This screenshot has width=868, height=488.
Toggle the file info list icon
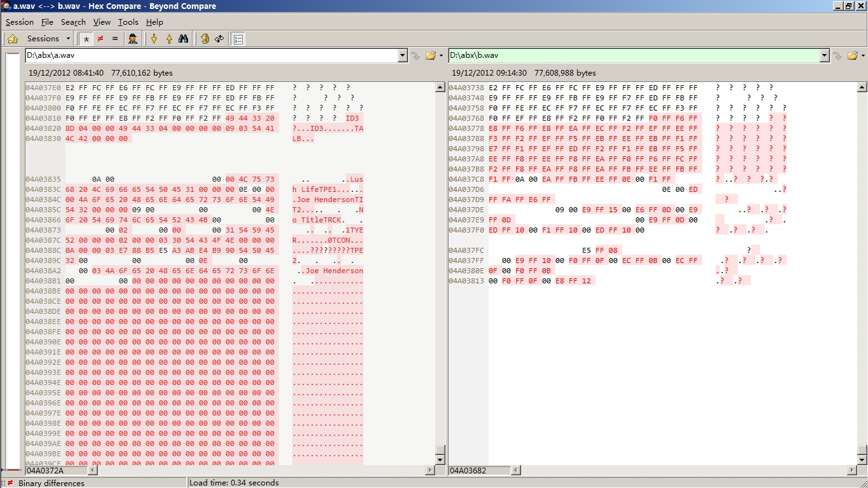click(x=238, y=39)
